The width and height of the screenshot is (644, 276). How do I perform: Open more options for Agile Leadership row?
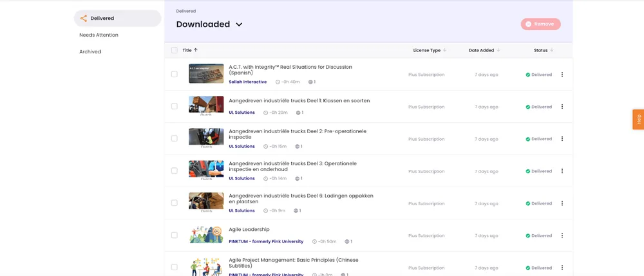[x=562, y=235]
